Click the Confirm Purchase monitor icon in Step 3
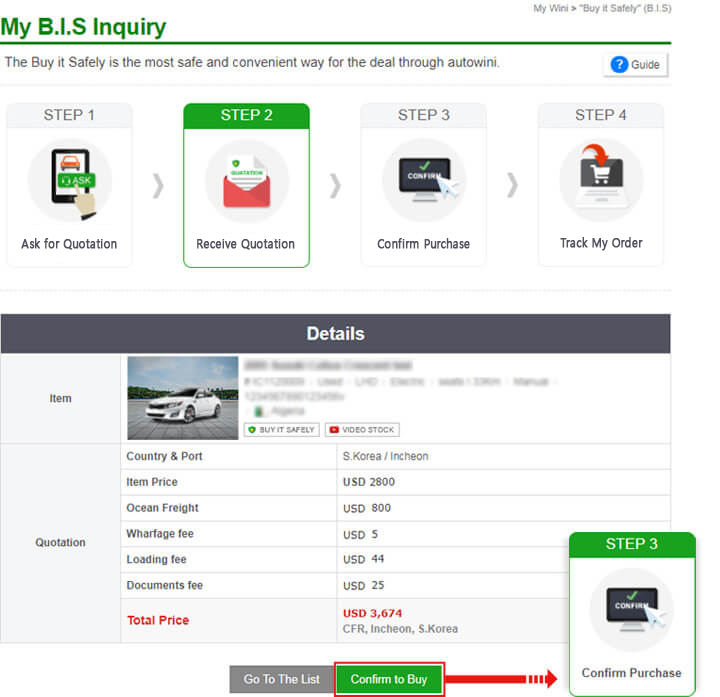The width and height of the screenshot is (720, 697). point(423,180)
